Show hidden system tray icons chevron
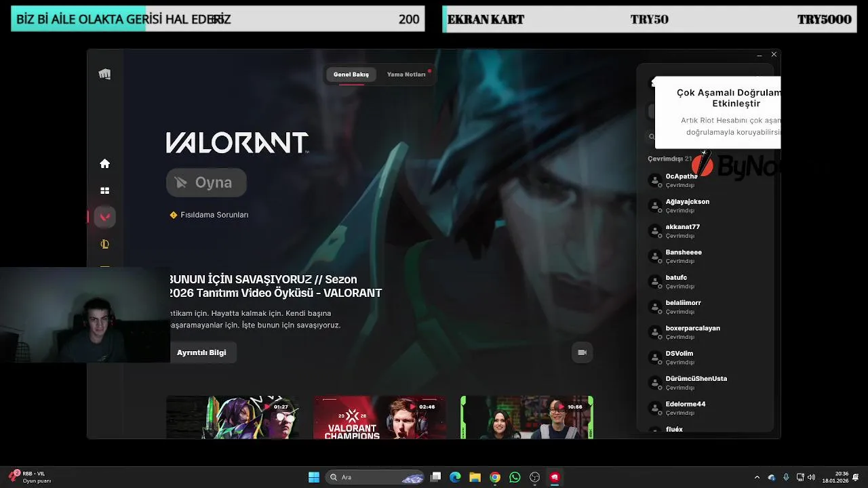Viewport: 868px width, 488px height. (x=757, y=477)
